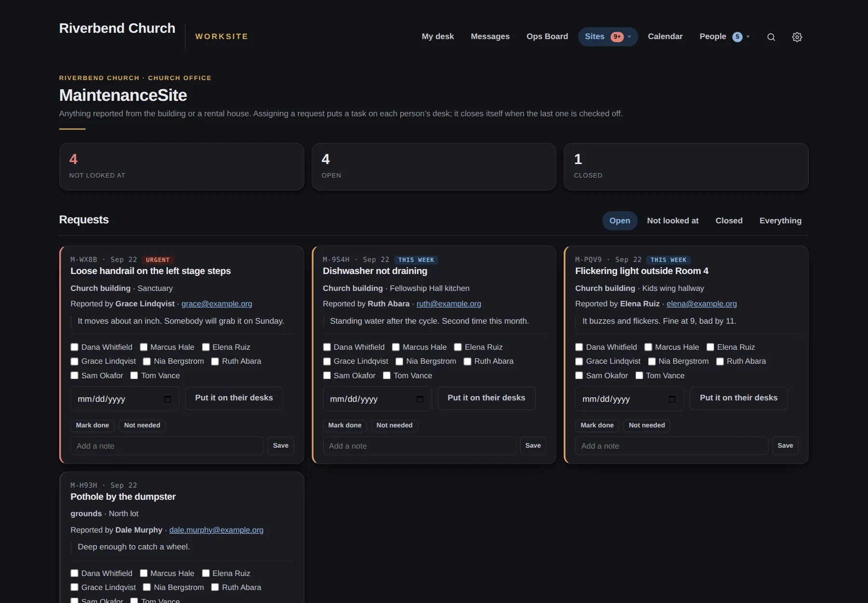
Task: Check Nia Bergstrom on the pothole request
Action: pos(147,587)
